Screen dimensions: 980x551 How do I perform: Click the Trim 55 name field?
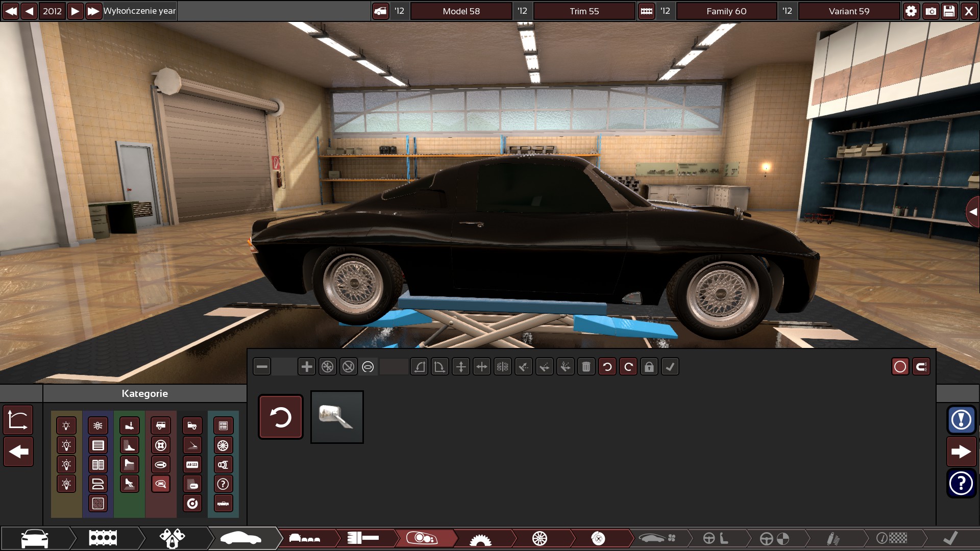point(584,11)
